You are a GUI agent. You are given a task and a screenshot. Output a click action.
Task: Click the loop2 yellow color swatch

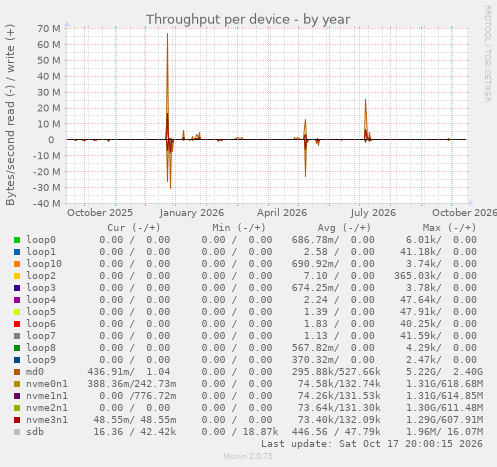(x=17, y=276)
